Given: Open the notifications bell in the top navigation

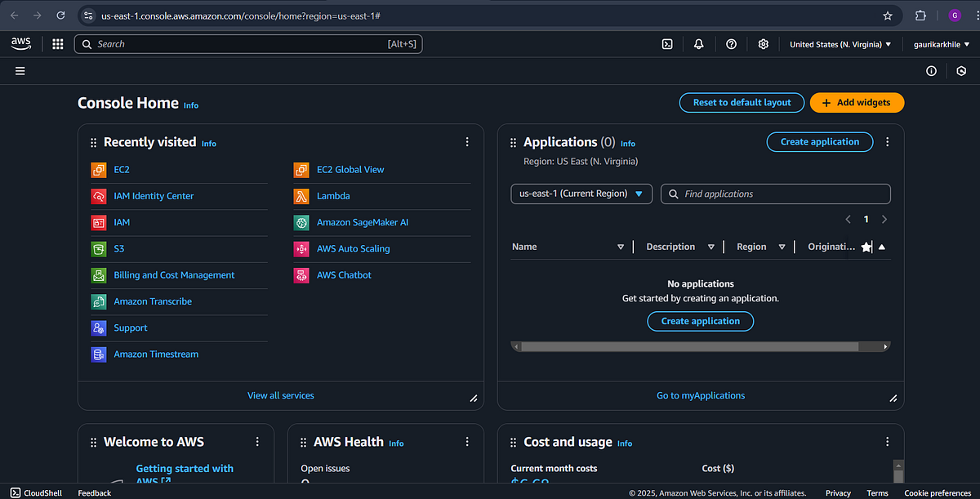Looking at the screenshot, I should [x=698, y=44].
